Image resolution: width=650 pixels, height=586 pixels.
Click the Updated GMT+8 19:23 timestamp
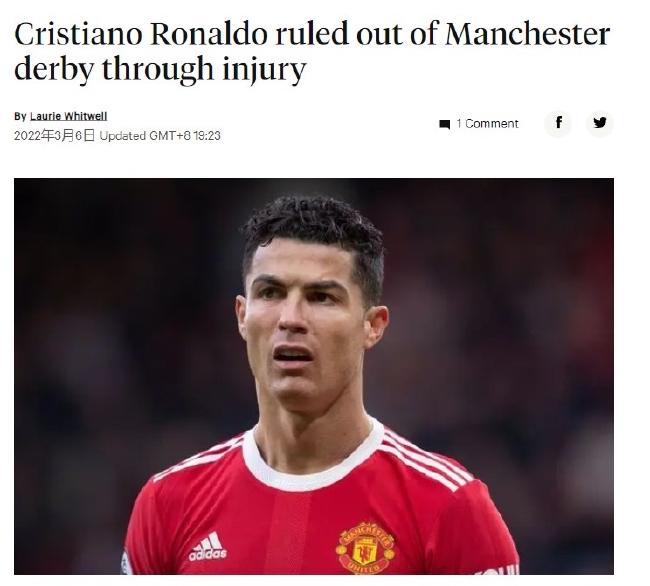[x=160, y=136]
